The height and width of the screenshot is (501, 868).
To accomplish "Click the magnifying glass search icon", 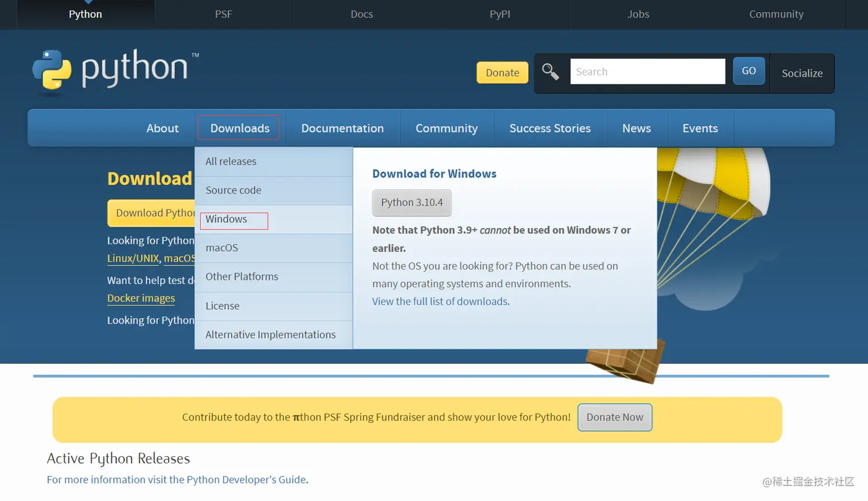I will click(551, 72).
